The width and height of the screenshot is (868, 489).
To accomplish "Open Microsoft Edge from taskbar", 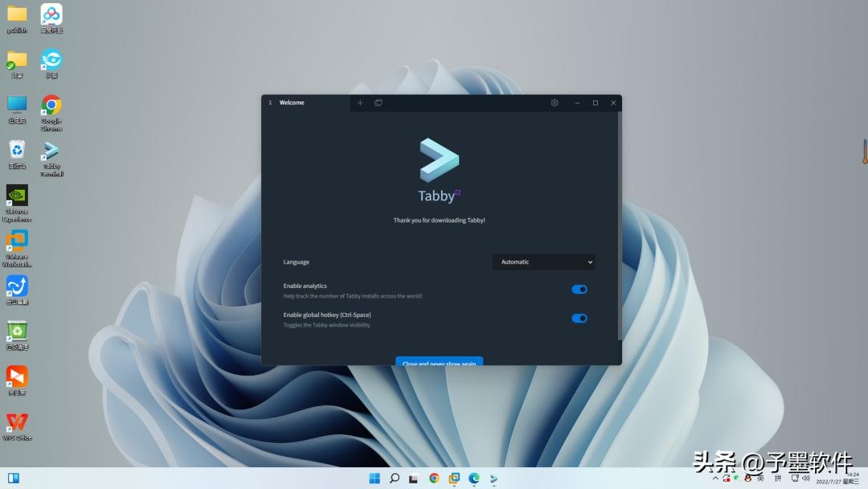I will (x=474, y=479).
